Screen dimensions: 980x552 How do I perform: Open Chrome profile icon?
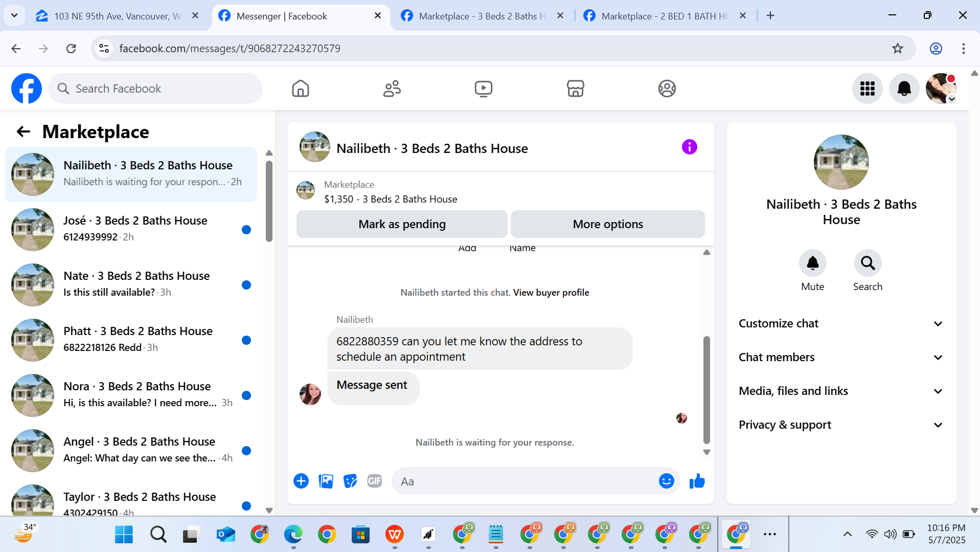tap(936, 48)
